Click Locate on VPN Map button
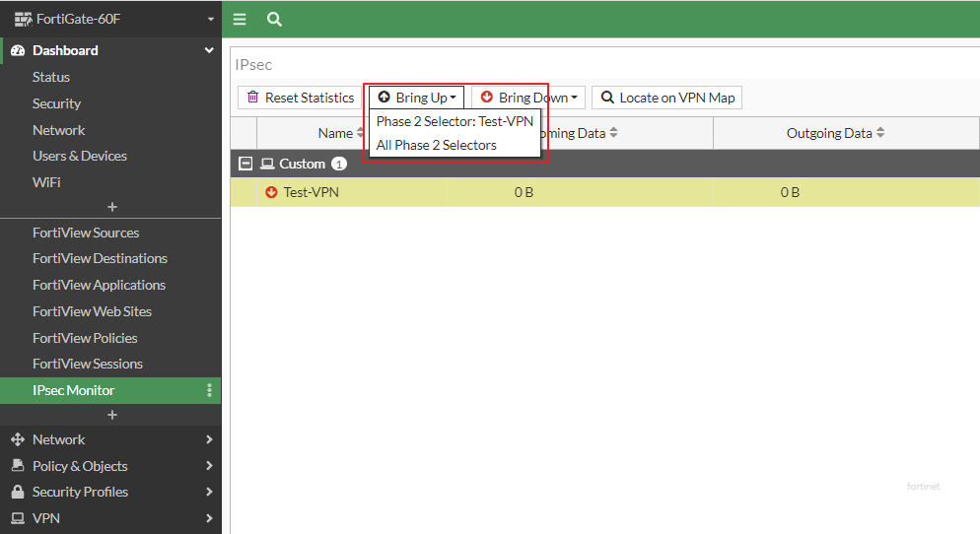 point(666,98)
